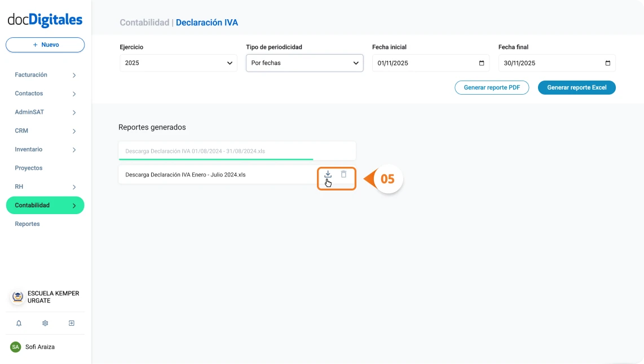Open Reportes from the sidebar
Screen dimensions: 644x364
pyautogui.click(x=27, y=224)
